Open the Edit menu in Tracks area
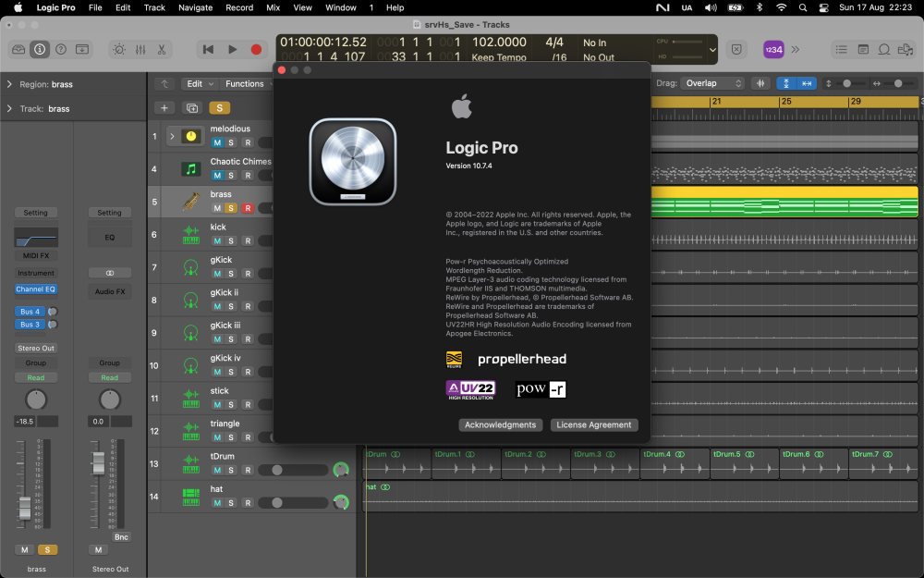924x578 pixels. (x=200, y=84)
